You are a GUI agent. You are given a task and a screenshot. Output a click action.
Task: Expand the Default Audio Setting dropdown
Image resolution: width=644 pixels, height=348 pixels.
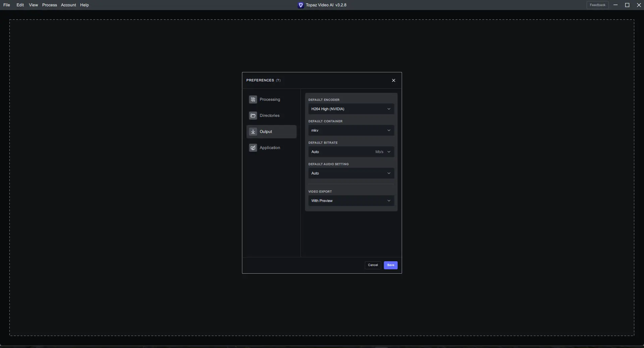pyautogui.click(x=351, y=173)
